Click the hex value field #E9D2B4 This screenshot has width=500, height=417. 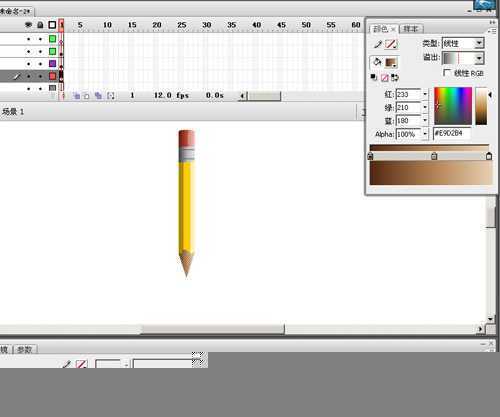[452, 133]
